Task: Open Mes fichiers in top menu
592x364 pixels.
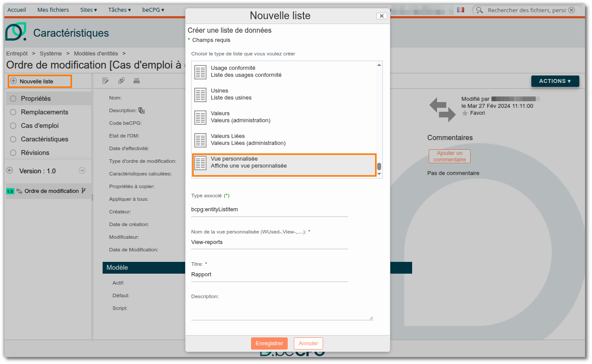Action: pos(53,10)
